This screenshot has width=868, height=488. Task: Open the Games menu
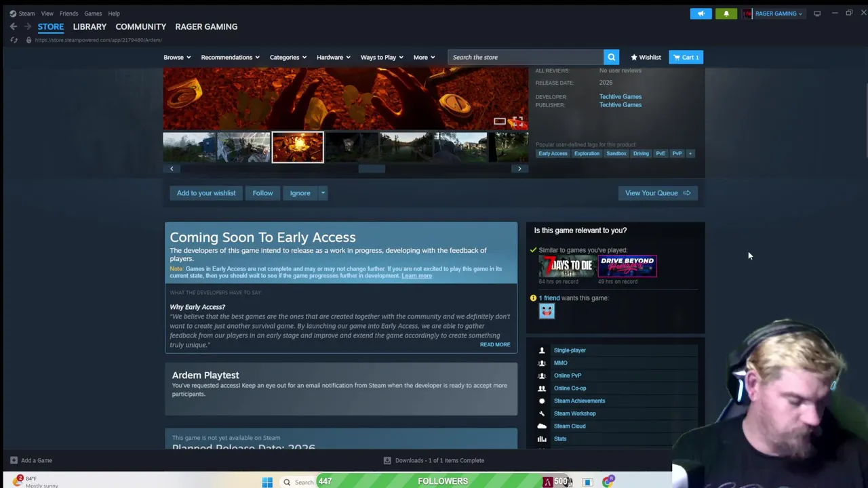point(93,14)
